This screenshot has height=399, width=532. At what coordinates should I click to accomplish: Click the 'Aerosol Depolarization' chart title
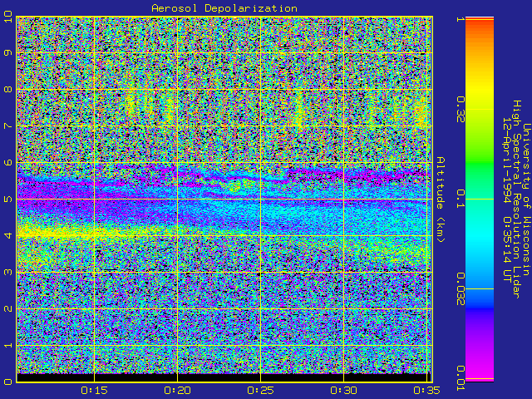pyautogui.click(x=224, y=8)
